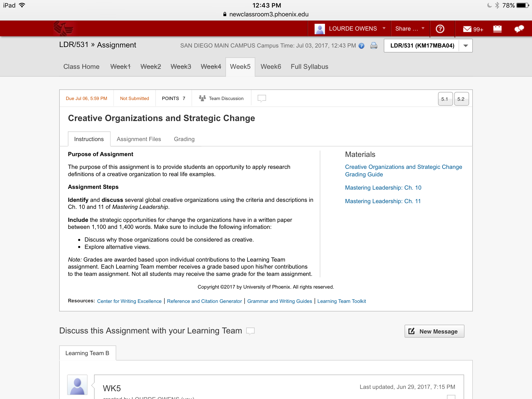This screenshot has width=532, height=399.
Task: Open Creative Organizations and Strategic Change Grading Guide
Action: (403, 171)
